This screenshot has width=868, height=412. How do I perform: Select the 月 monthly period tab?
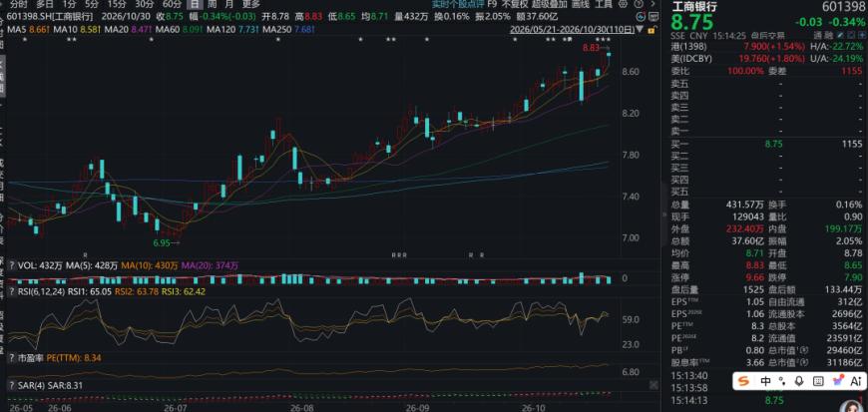coord(229,4)
